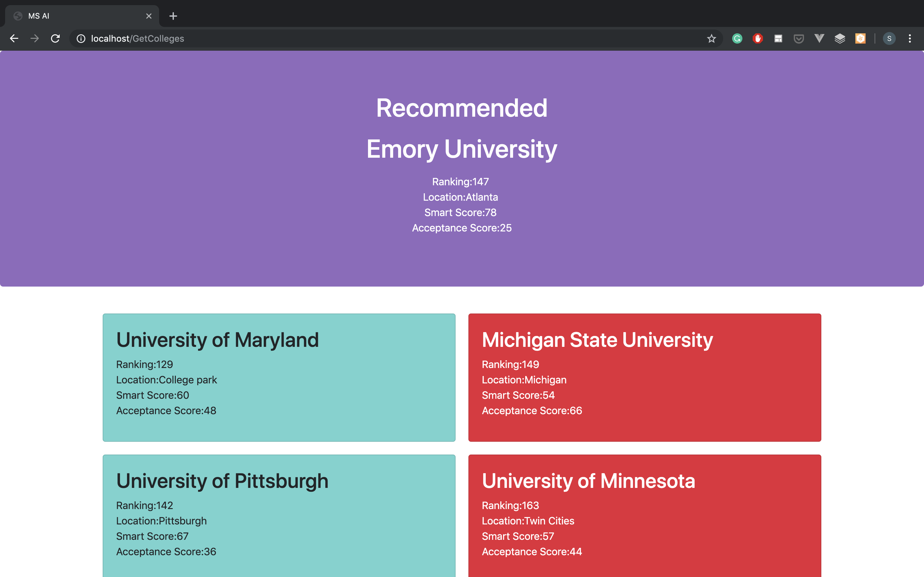
Task: Click the orange hexagon extension icon
Action: point(860,38)
